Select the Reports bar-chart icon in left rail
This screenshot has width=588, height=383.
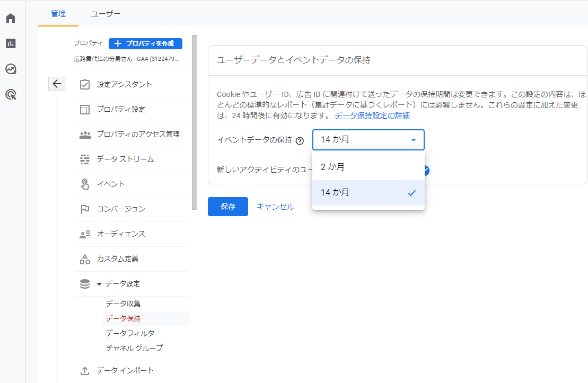click(x=10, y=43)
